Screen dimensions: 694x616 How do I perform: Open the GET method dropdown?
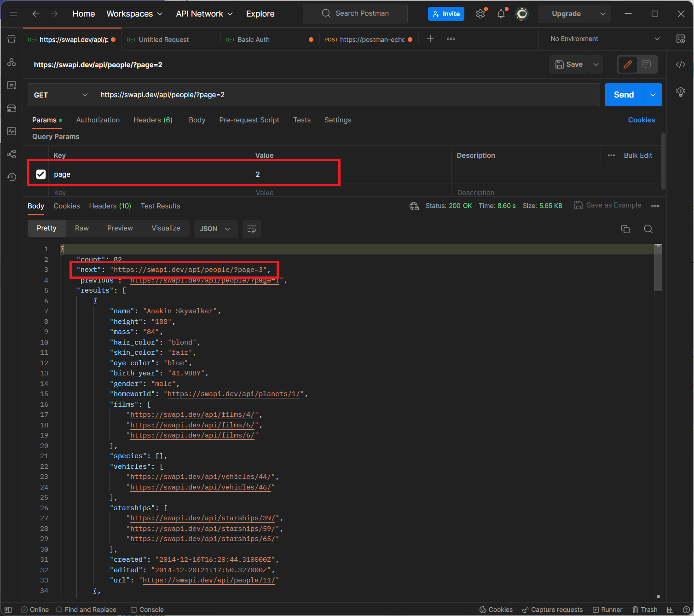pos(60,95)
